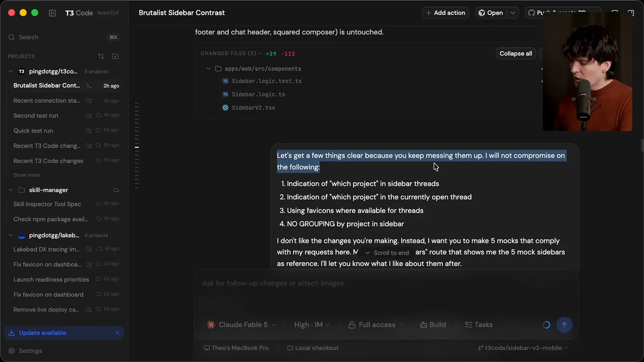Open Settings in the sidebar
The image size is (644, 362).
coord(25,351)
